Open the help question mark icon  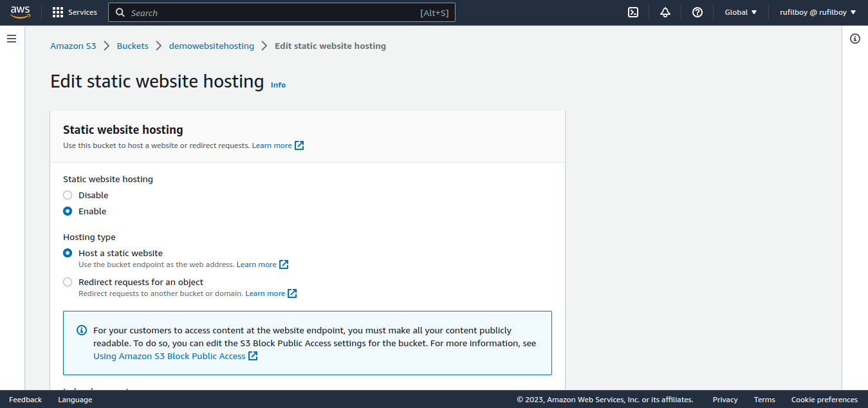click(x=697, y=12)
